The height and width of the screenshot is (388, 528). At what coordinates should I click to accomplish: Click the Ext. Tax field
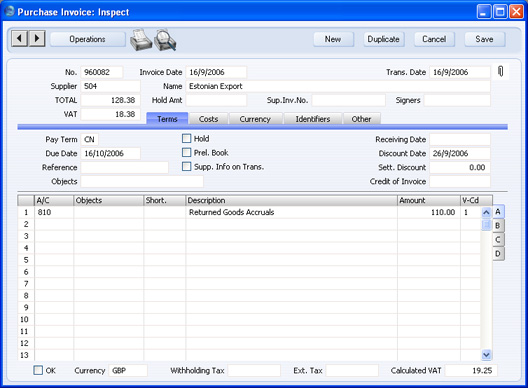[352, 370]
